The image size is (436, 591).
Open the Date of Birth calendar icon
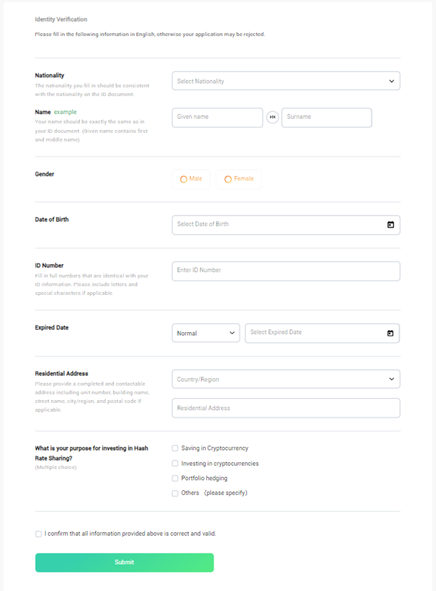click(x=390, y=225)
